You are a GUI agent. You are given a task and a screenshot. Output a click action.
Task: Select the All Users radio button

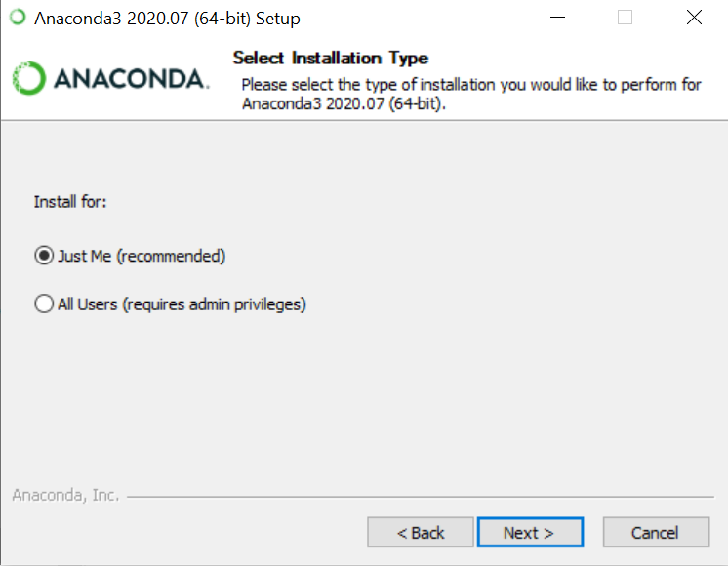44,303
